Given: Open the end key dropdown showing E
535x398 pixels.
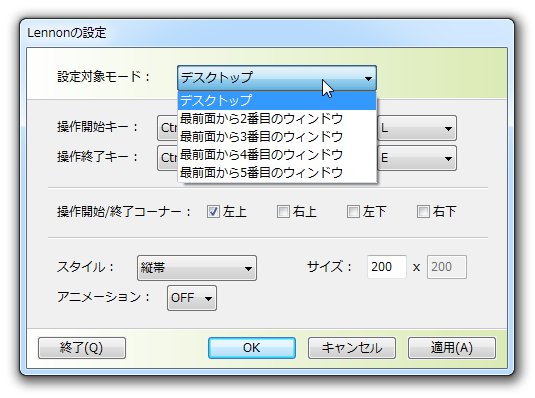Looking at the screenshot, I should (x=417, y=158).
